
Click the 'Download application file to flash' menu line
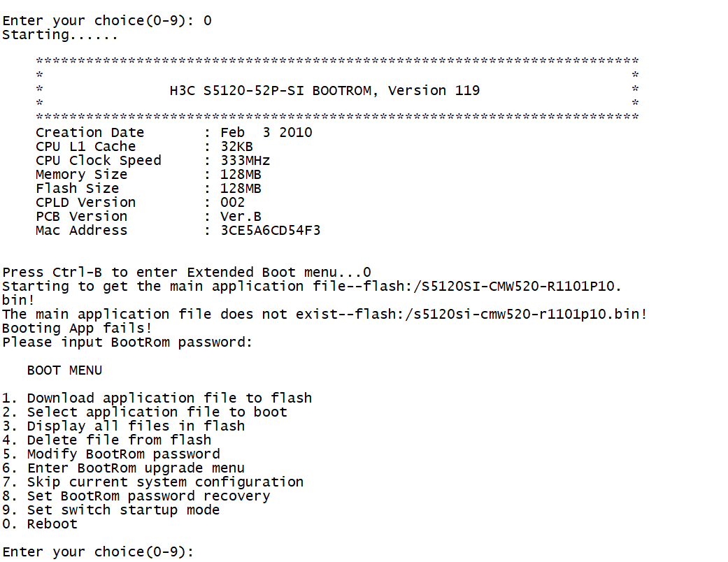click(x=157, y=398)
